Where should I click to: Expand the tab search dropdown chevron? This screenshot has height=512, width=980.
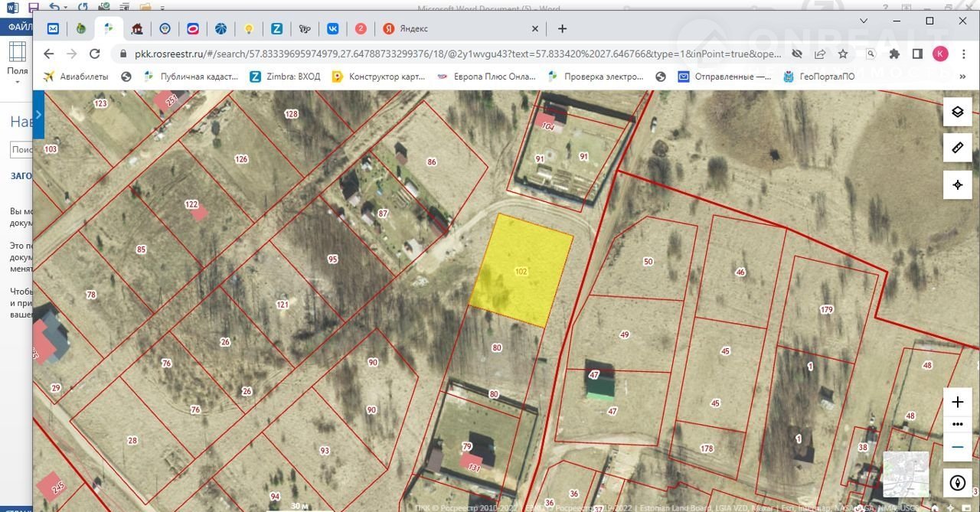pos(864,21)
